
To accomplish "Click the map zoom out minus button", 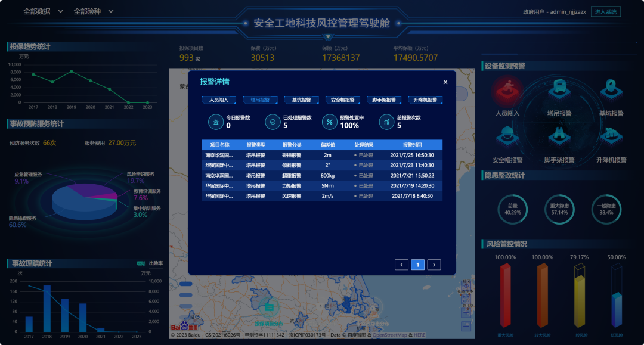I will [466, 326].
